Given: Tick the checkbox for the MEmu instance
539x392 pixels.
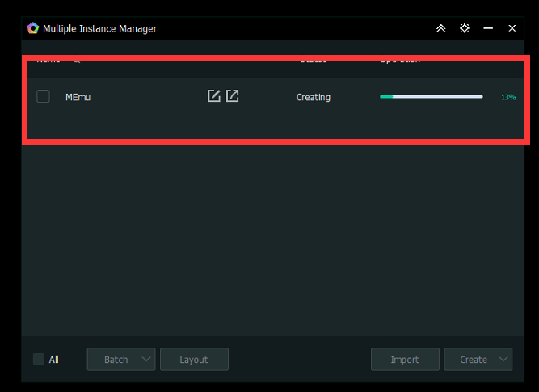Looking at the screenshot, I should (44, 96).
